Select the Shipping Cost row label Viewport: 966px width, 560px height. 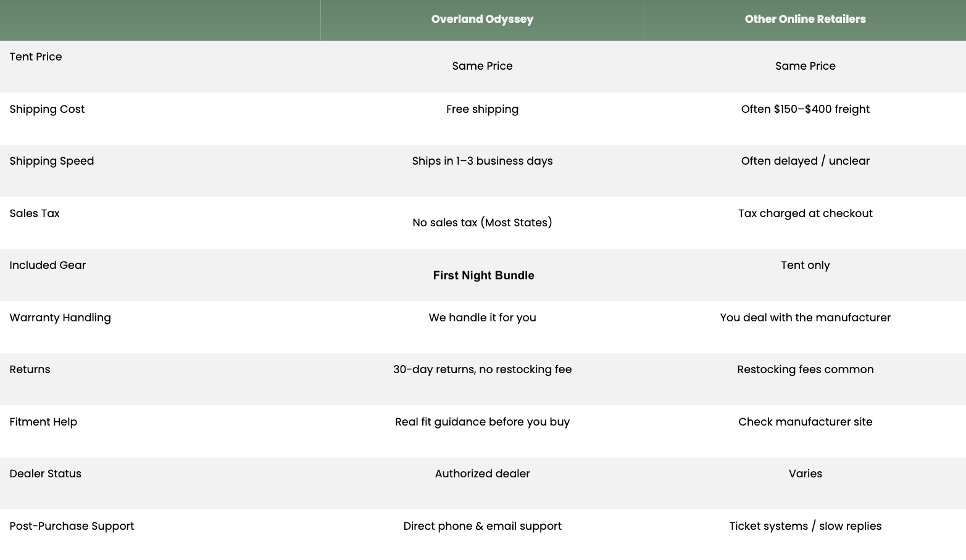(x=47, y=109)
